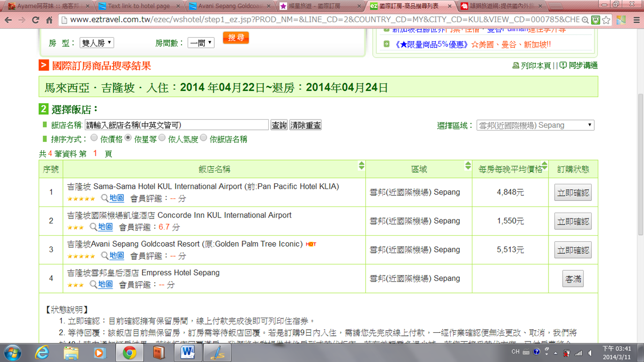Open 地圖 link for Empress Hotel Sepang

106,284
